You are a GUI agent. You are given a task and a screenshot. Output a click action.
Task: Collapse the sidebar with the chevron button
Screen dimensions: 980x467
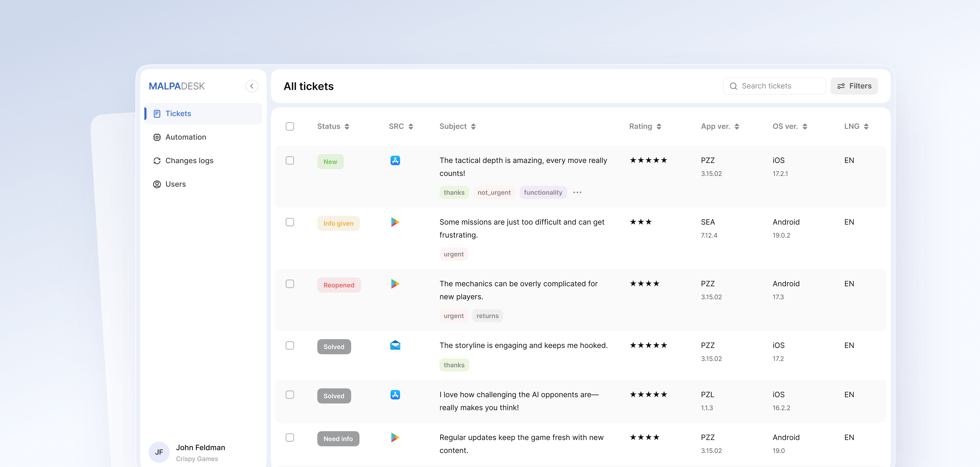coord(251,86)
